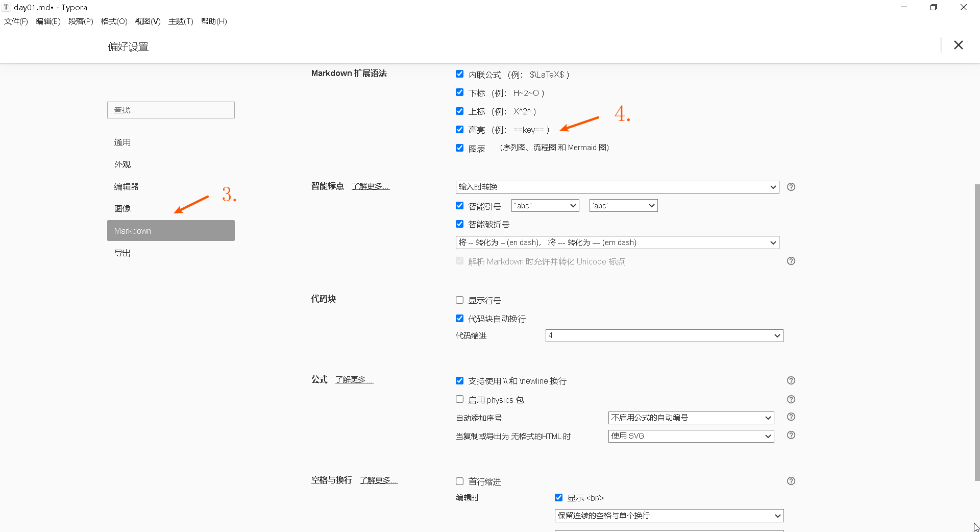Open 格式(O) menu
The image size is (980, 532).
tap(114, 21)
